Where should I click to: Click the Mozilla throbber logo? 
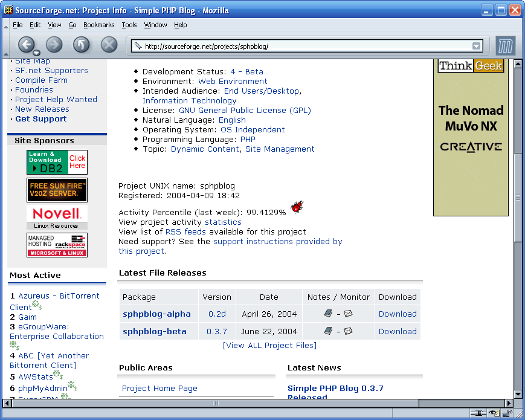[x=504, y=46]
